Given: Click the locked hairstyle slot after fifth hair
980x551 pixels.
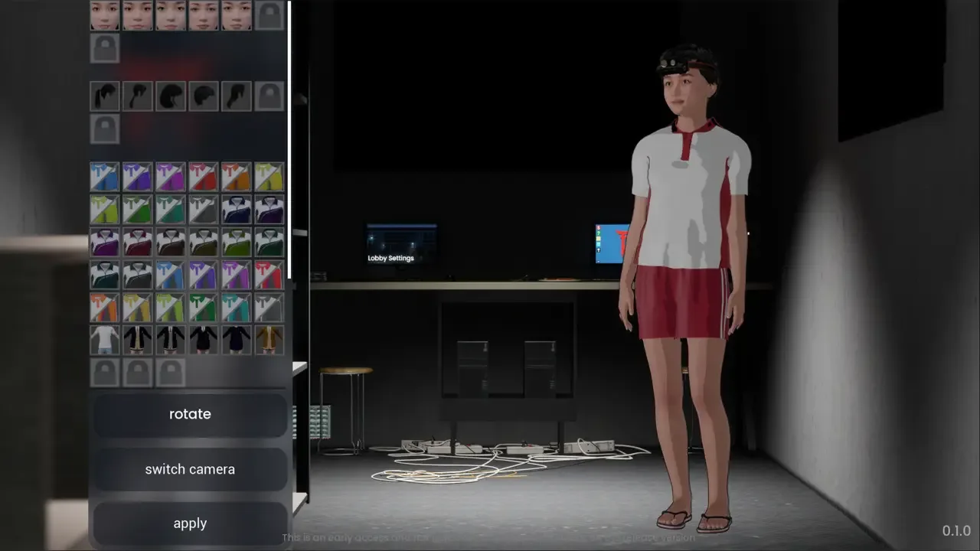Looking at the screenshot, I should coord(269,96).
